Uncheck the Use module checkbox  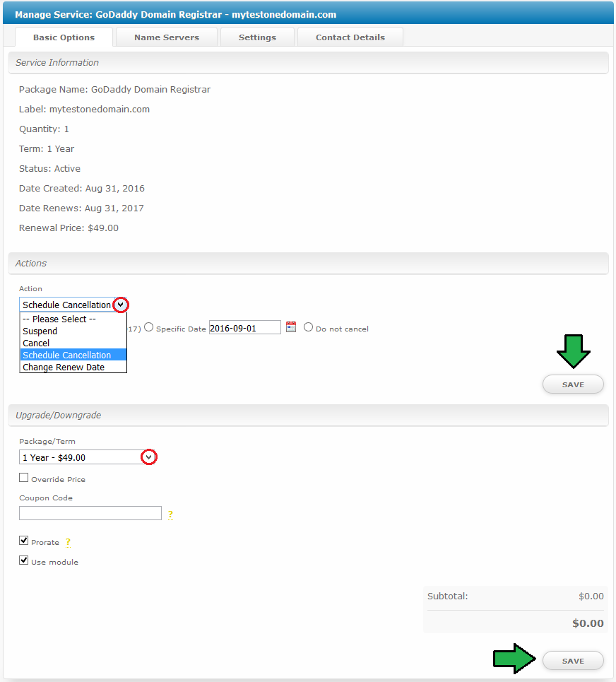(x=24, y=560)
